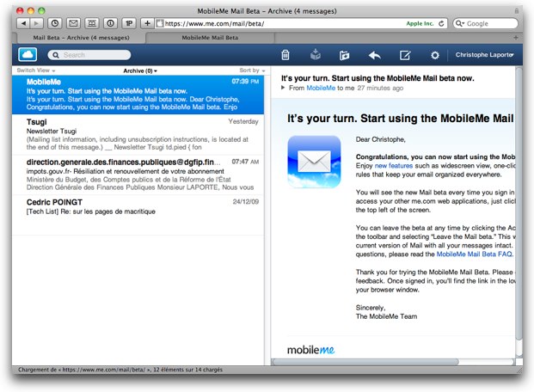Reply using the arrow icon
The width and height of the screenshot is (534, 392).
(375, 55)
